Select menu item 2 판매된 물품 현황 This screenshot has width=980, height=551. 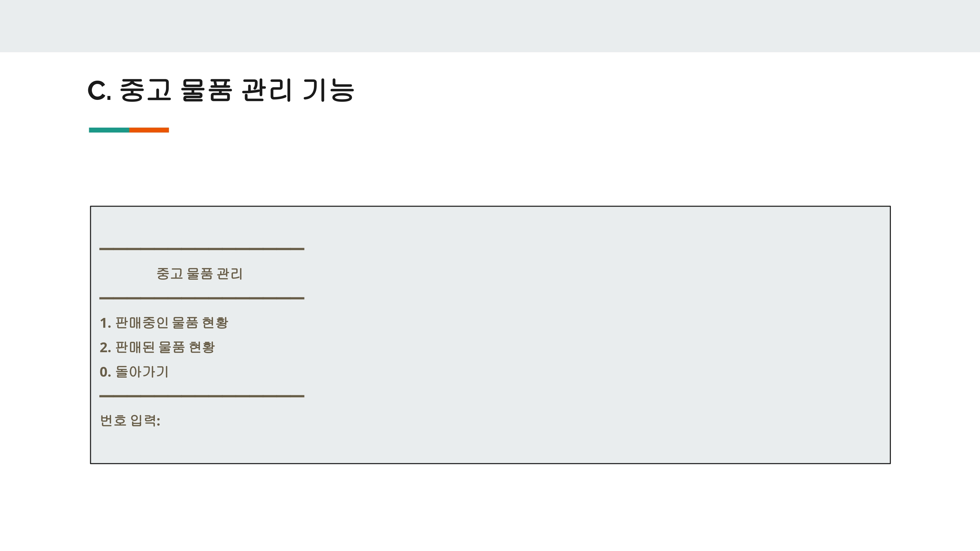pos(157,347)
